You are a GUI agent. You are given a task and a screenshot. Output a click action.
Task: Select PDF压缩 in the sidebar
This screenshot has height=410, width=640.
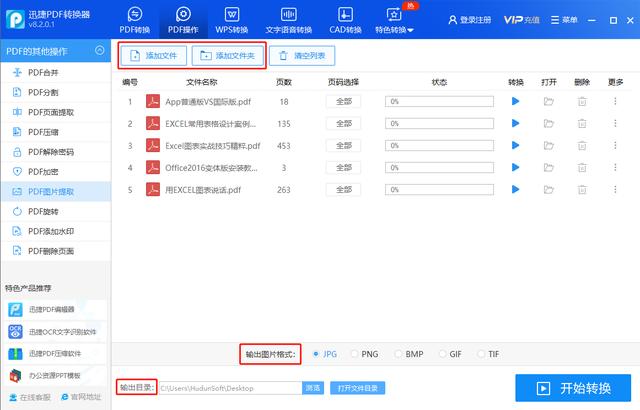[56, 132]
